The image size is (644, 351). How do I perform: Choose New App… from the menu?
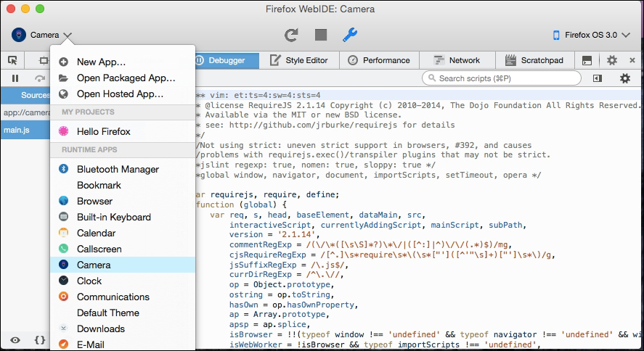pyautogui.click(x=123, y=62)
